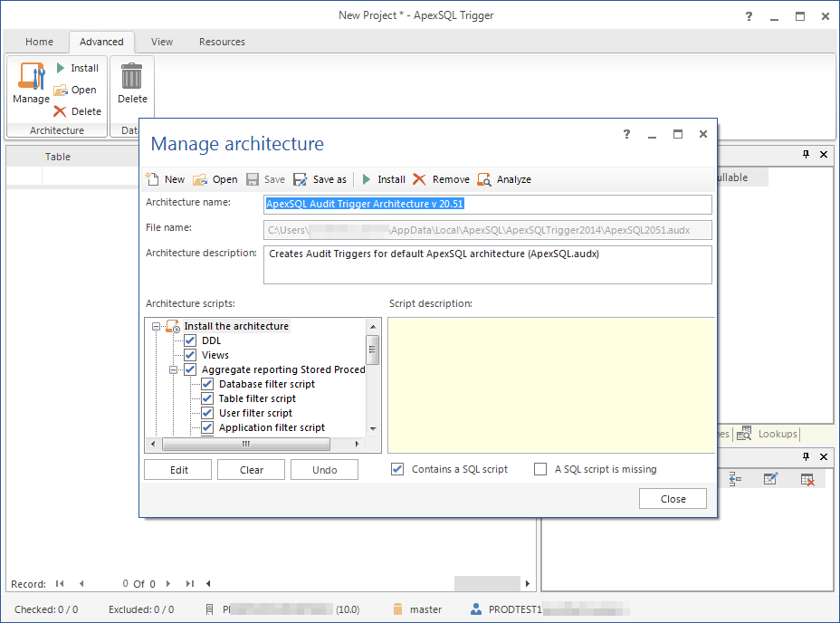Click the user icon in status bar
840x623 pixels.
tap(476, 609)
